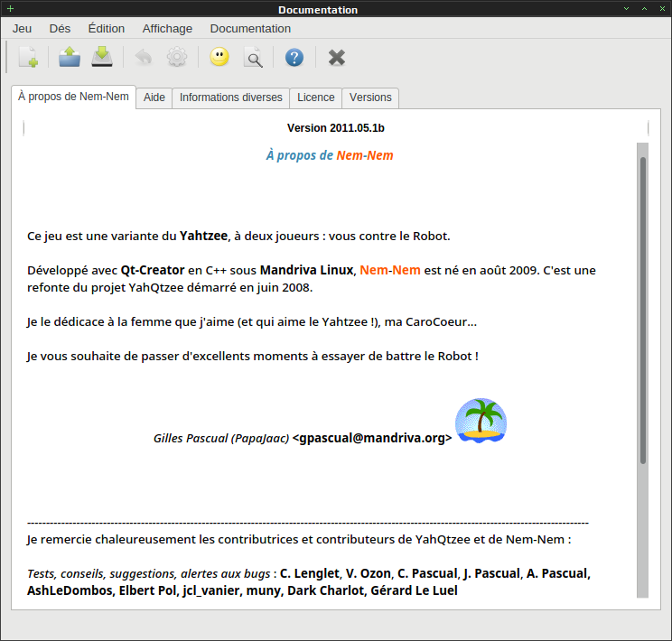672x641 pixels.
Task: Select the À propos de Nem-Nem tab
Action: (x=73, y=97)
